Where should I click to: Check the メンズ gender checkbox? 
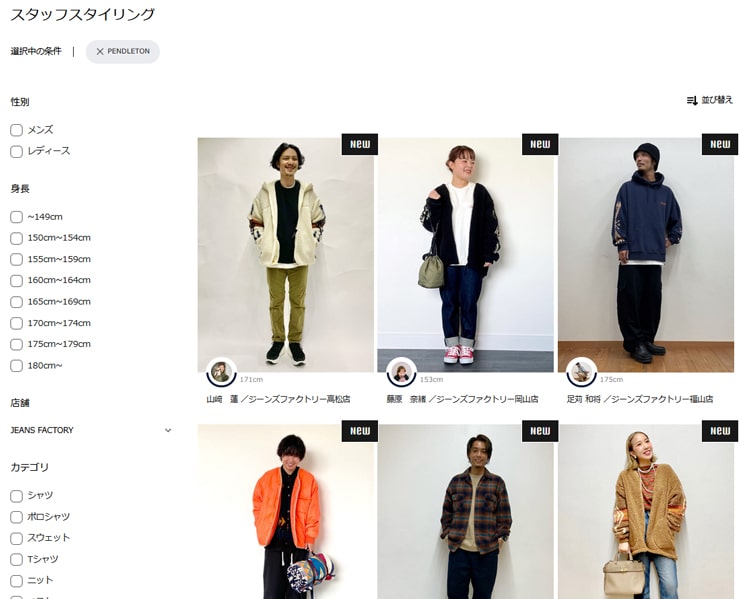pos(16,130)
